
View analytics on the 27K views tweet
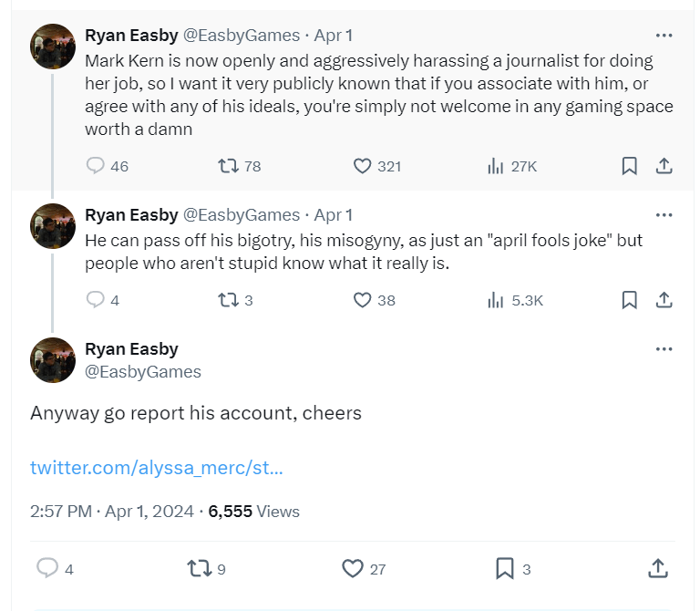click(x=497, y=166)
